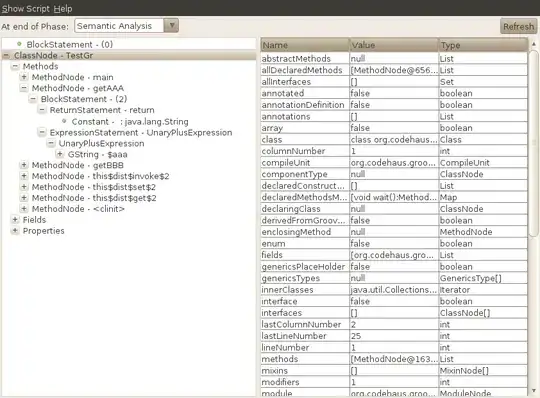Click the table's vertical scrollbar thumb
Viewport: 540px width, 398px height.
coord(533,143)
